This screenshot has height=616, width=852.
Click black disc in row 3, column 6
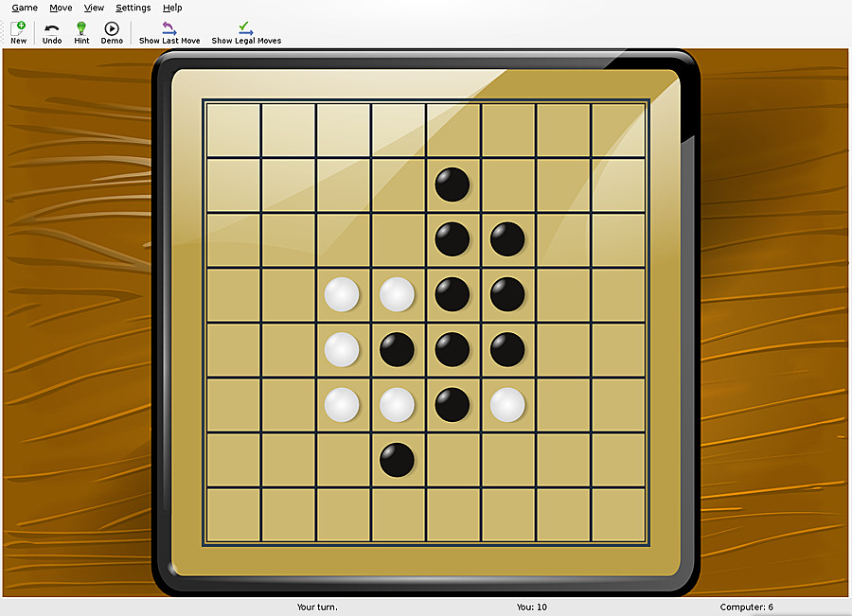tap(507, 239)
